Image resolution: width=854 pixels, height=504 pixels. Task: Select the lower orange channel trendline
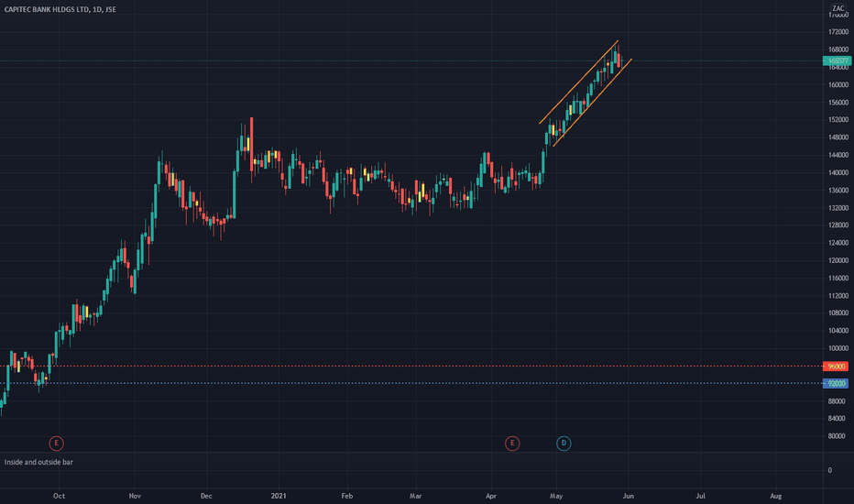593,103
